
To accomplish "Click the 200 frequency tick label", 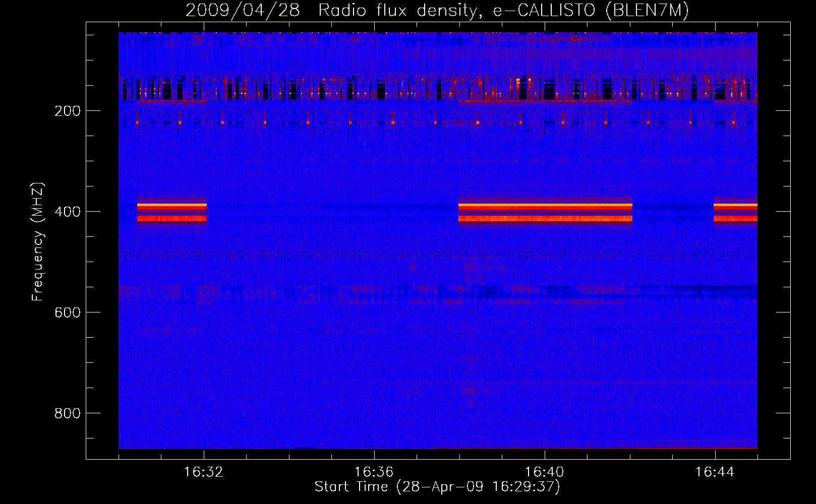I will pos(68,111).
